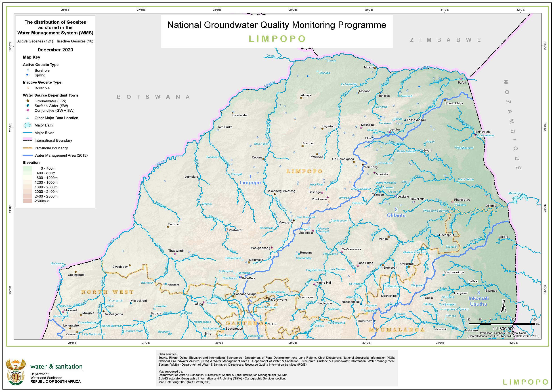
Task: Click the 'Map Key' heading
Action: pos(31,57)
